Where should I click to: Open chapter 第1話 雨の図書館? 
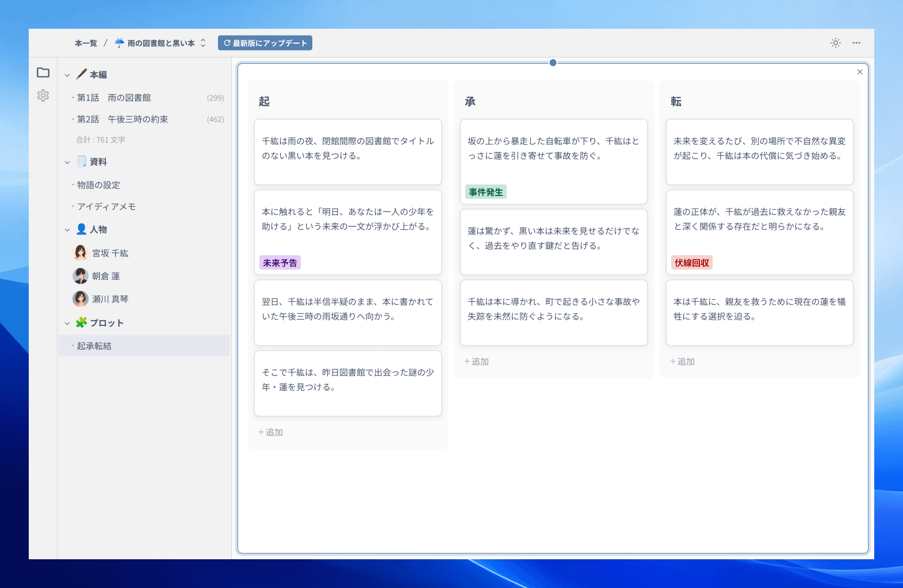[x=144, y=98]
